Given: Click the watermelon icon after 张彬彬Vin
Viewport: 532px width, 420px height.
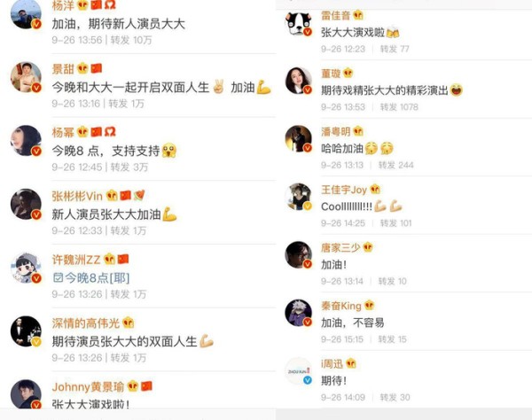Looking at the screenshot, I should (x=139, y=195).
